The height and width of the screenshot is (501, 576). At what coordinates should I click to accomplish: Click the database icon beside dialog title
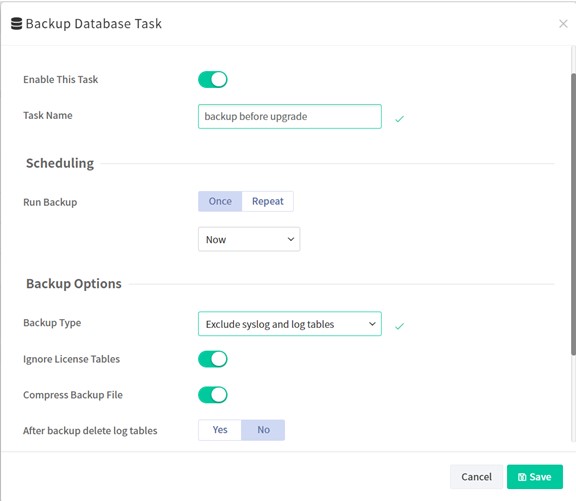pos(16,24)
